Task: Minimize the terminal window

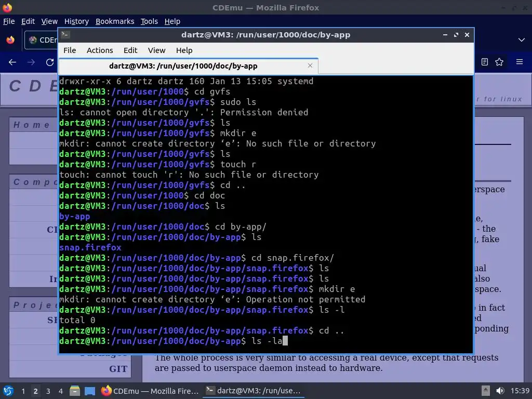Action: [445, 35]
